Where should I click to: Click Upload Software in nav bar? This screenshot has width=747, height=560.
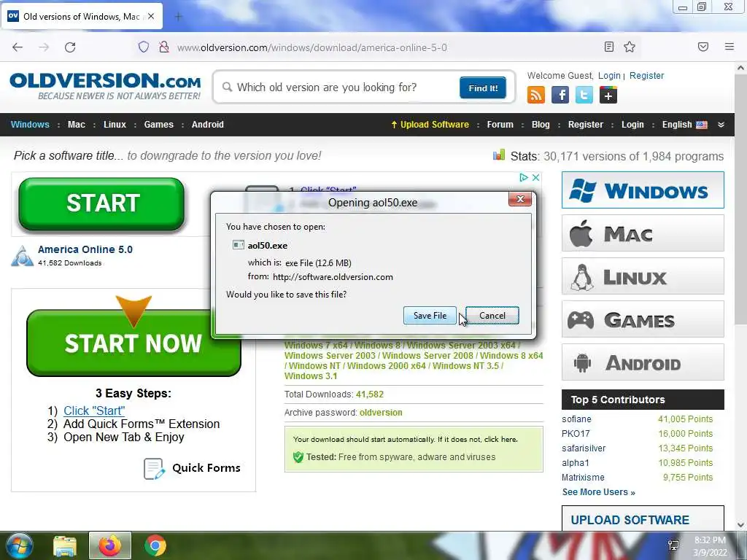[x=430, y=125]
